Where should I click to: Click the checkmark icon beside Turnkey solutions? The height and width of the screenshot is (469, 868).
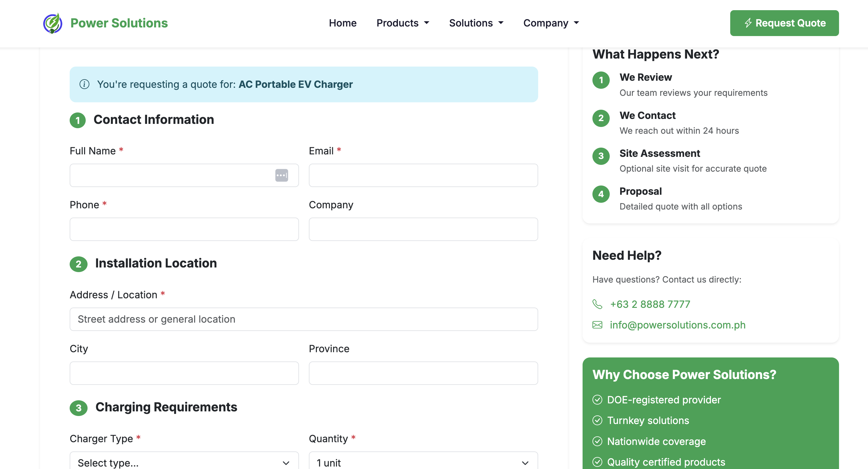click(597, 421)
